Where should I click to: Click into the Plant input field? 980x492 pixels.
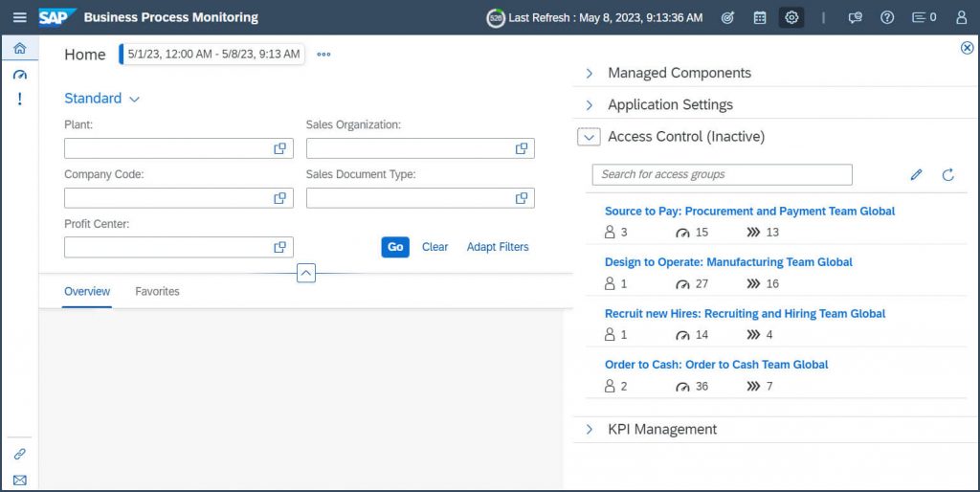(x=179, y=148)
